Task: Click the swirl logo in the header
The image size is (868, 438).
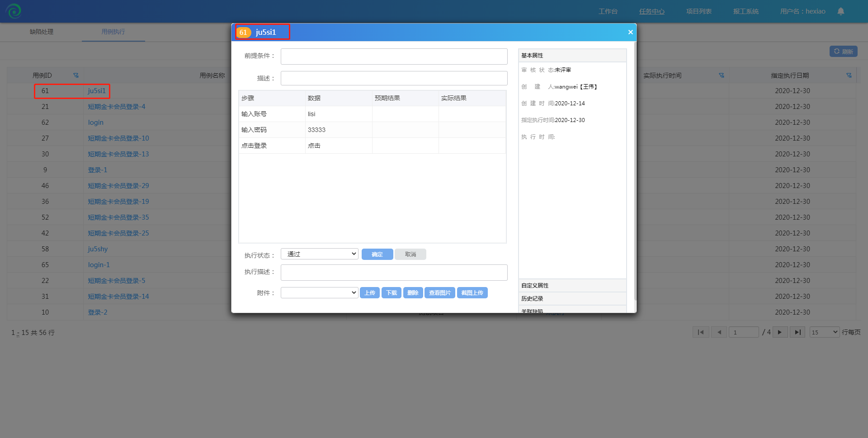Action: [14, 11]
